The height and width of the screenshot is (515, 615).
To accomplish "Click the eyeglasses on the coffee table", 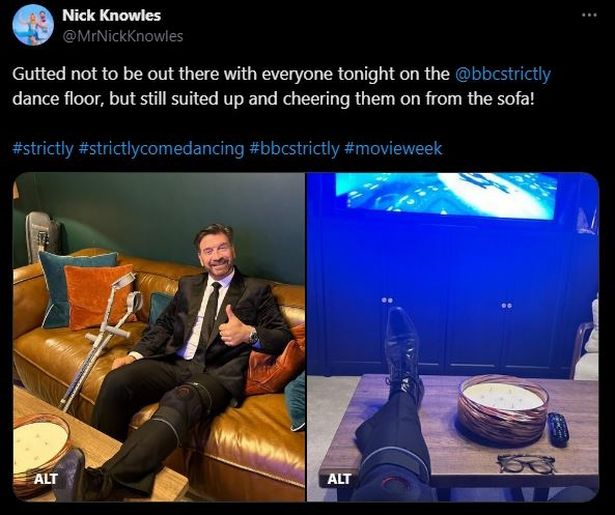I will (526, 463).
